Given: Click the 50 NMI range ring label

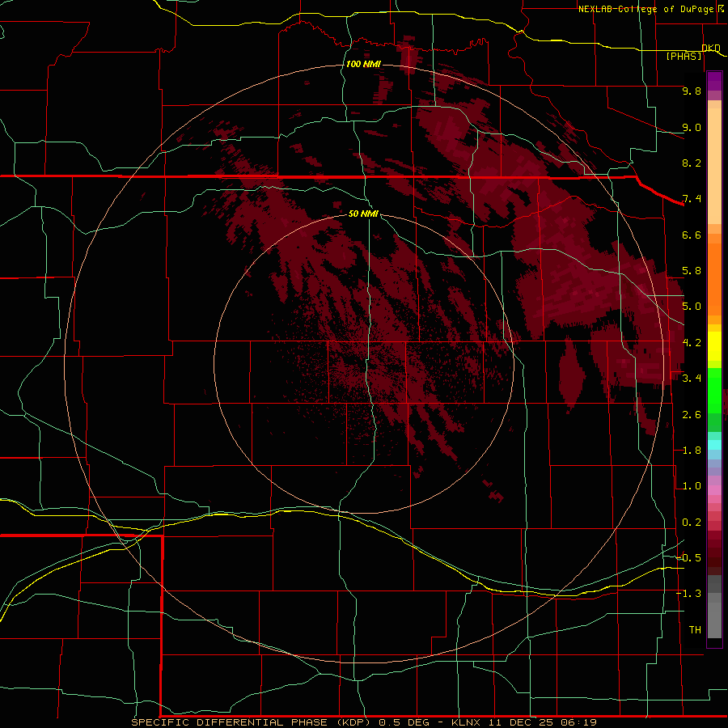Looking at the screenshot, I should pos(363,214).
